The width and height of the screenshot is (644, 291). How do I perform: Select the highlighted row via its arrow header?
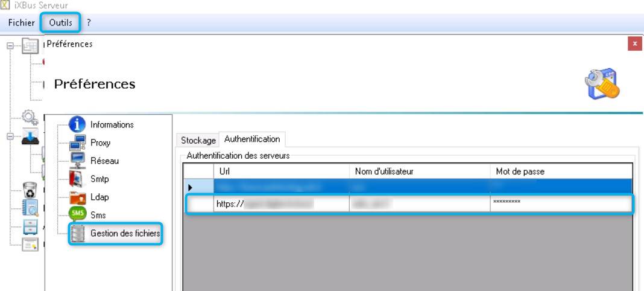(x=198, y=187)
